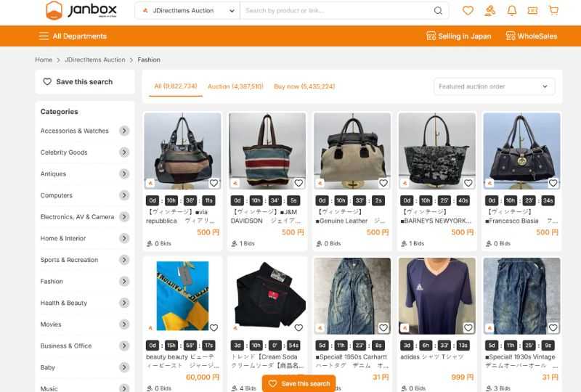581x392 pixels.
Task: Expand the Movies category arrow
Action: click(x=124, y=324)
